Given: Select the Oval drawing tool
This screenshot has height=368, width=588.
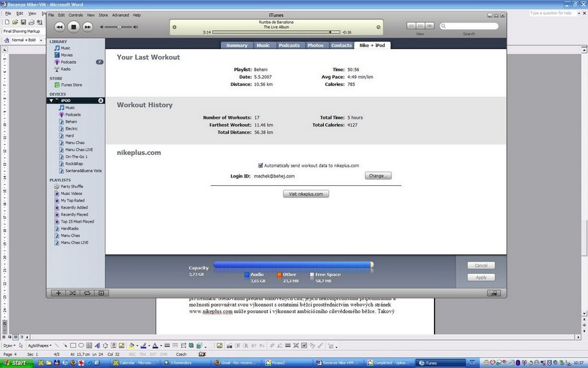Looking at the screenshot, I should pos(81,345).
